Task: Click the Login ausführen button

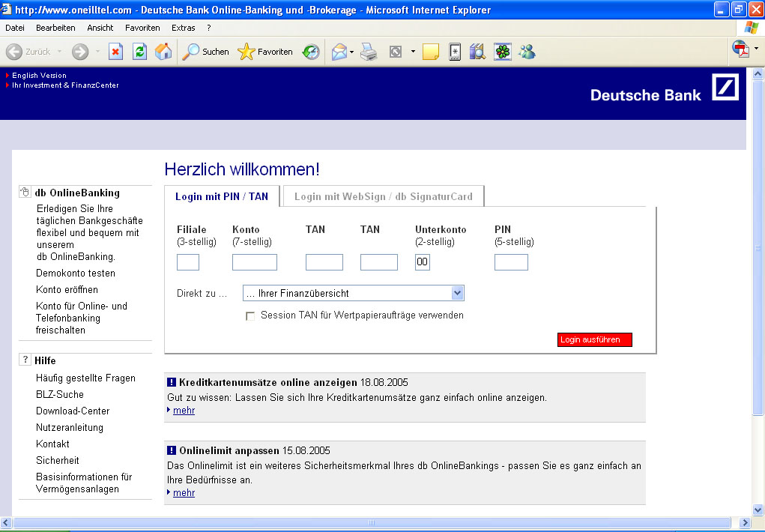Action: [595, 339]
